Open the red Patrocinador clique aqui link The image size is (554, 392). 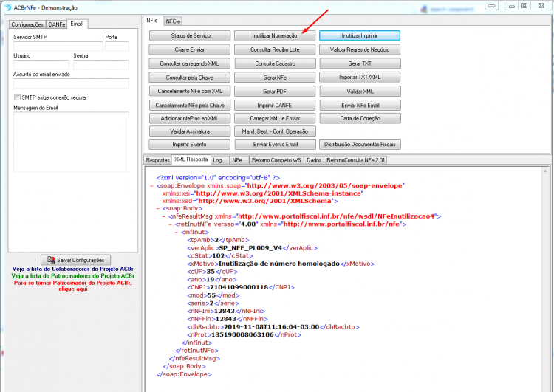pos(73,286)
